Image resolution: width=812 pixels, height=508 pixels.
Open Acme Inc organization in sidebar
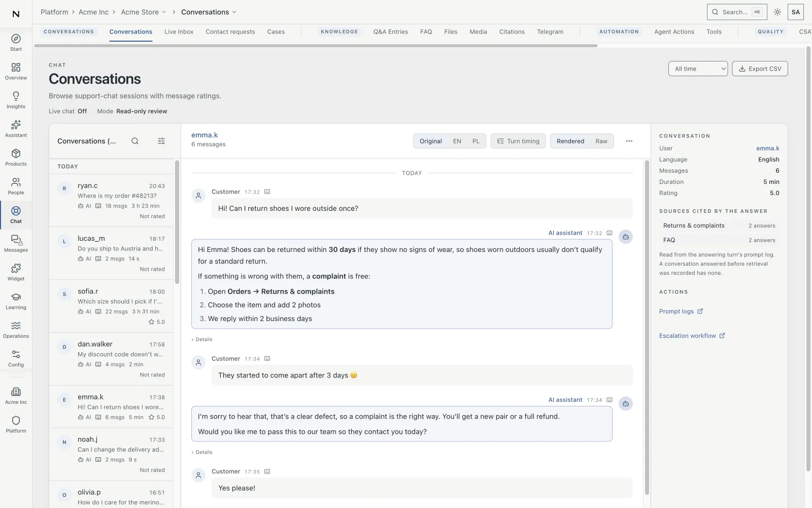tap(16, 396)
